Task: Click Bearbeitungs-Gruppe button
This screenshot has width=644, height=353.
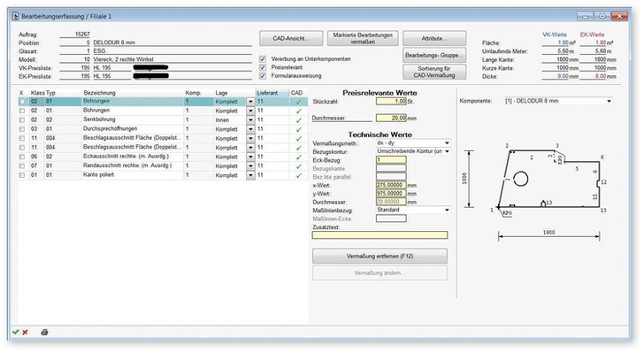Action: coord(434,55)
